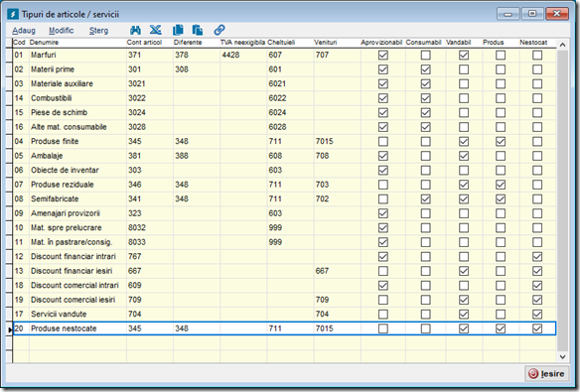Select the Materiale auxiliare name cell

77,84
